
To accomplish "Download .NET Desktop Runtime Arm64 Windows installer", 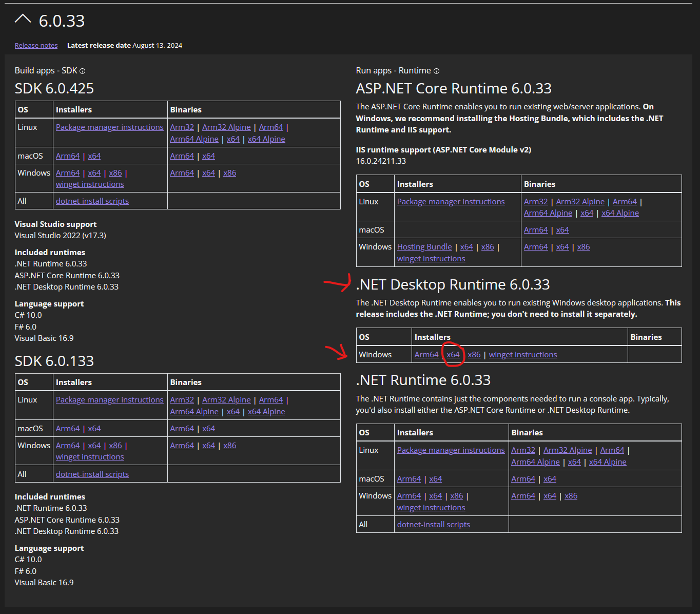I will click(x=426, y=355).
